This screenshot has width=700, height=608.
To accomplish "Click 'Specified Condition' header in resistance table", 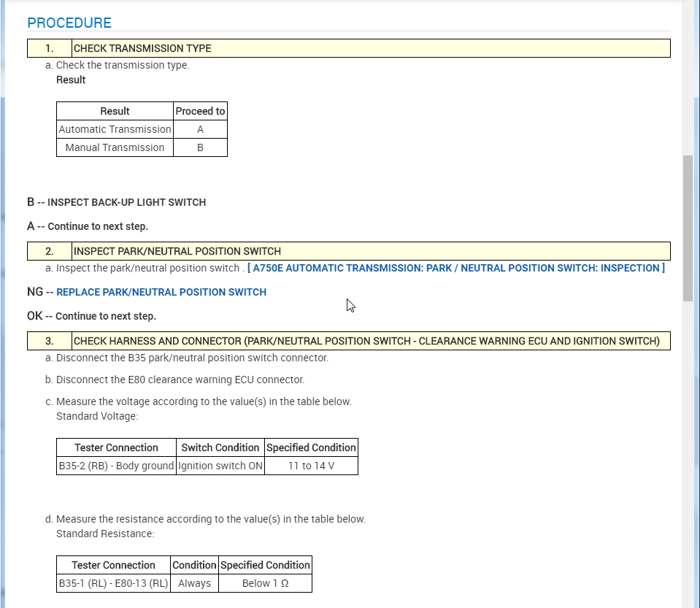I will click(265, 565).
